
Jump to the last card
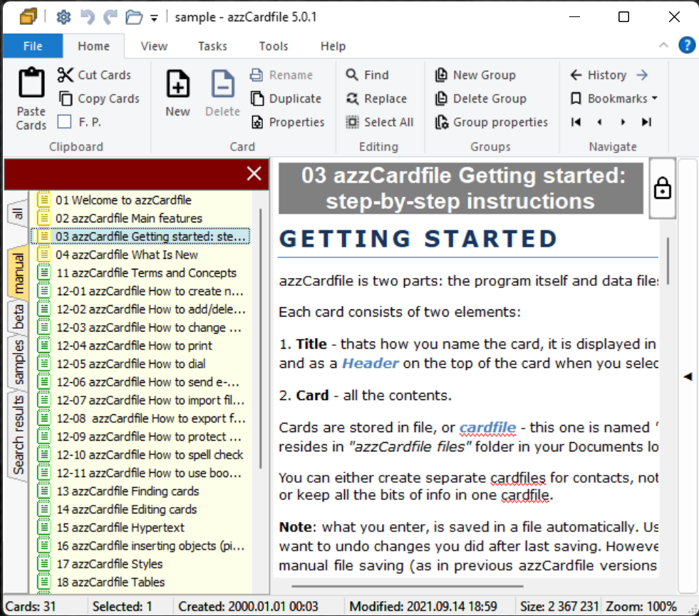[646, 122]
